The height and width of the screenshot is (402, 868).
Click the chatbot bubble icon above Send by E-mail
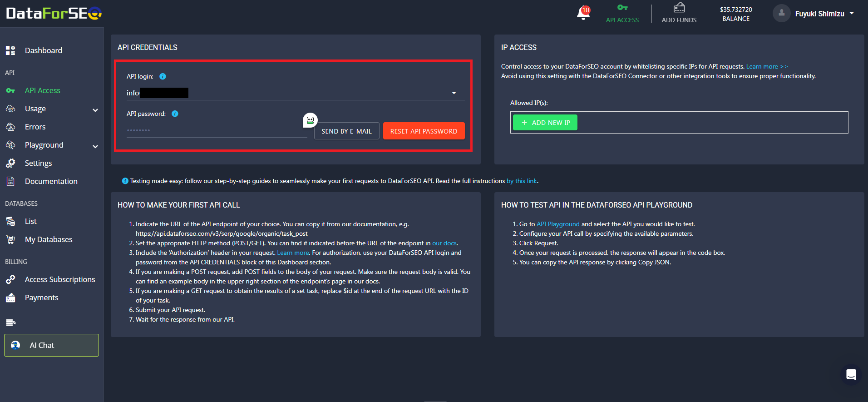(310, 120)
